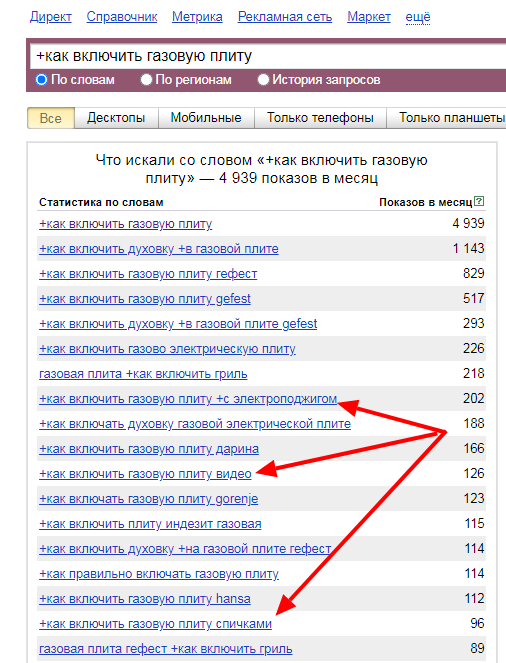Expand the ещё menu link
Image resolution: width=506 pixels, height=663 pixels.
coord(418,17)
